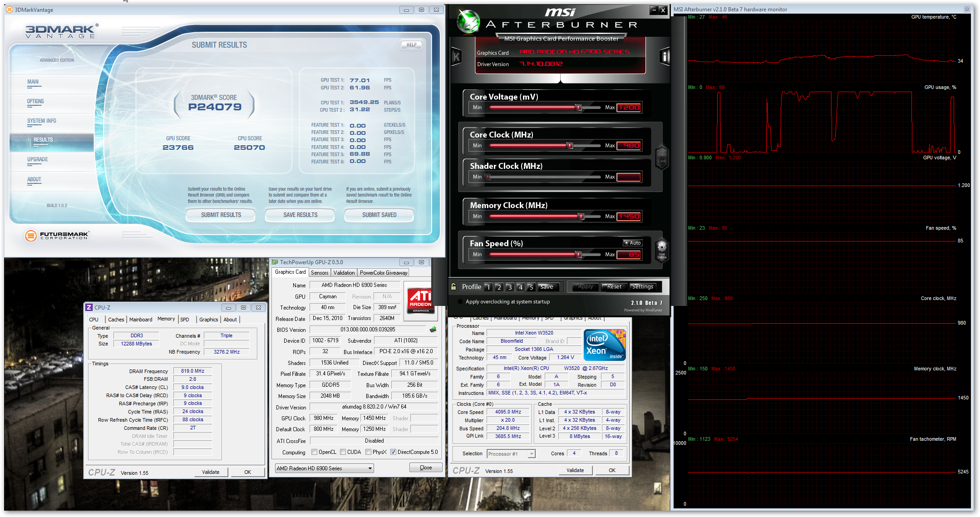Screen dimensions: 980x517
Task: Enable the CUDA checkbox in GPU-Z
Action: point(343,452)
